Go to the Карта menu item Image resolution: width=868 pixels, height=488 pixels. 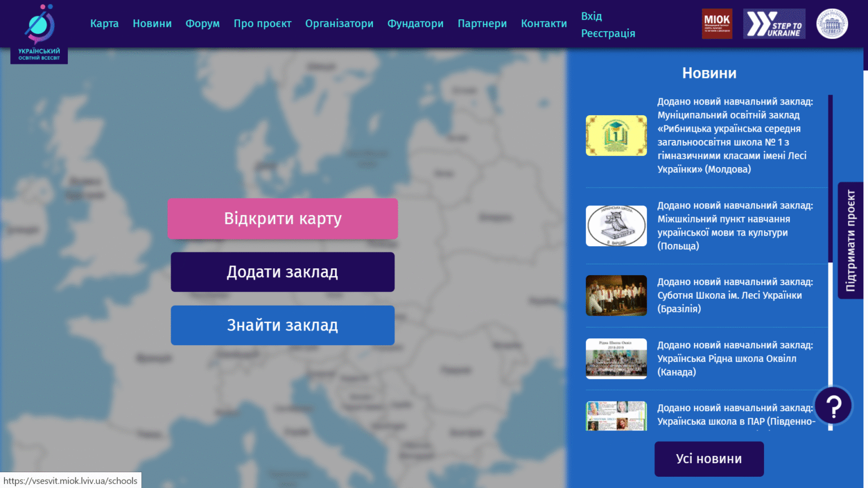(105, 24)
